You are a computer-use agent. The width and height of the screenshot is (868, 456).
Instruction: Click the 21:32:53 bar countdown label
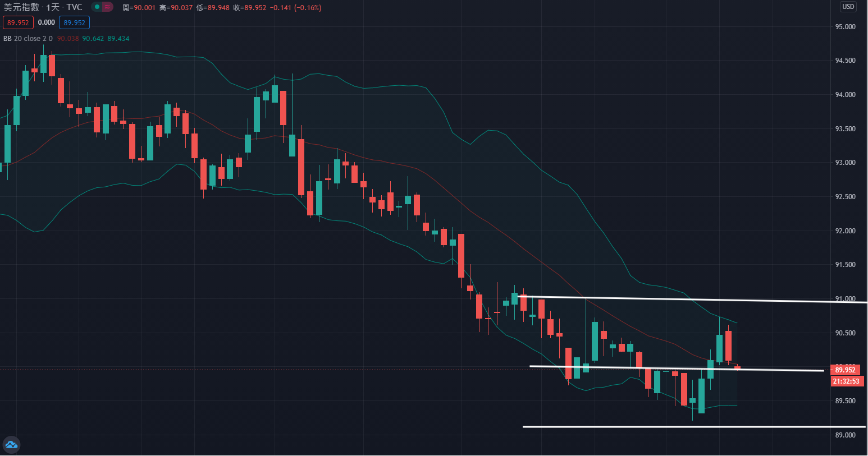pos(846,381)
